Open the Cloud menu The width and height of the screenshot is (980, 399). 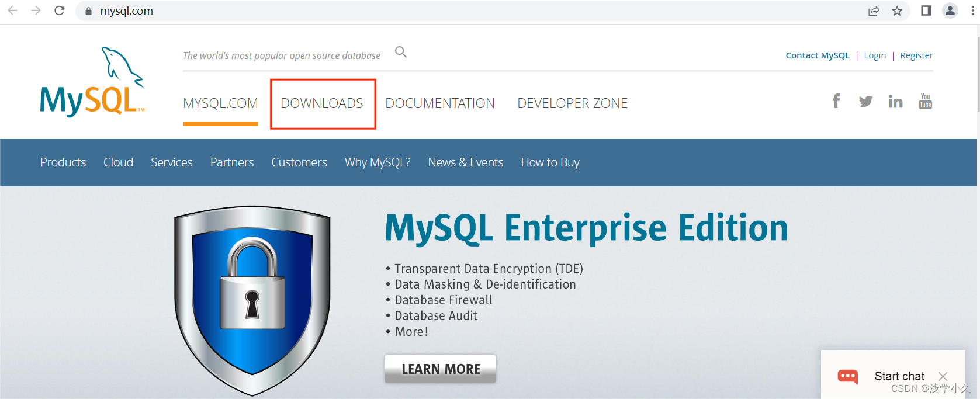119,162
